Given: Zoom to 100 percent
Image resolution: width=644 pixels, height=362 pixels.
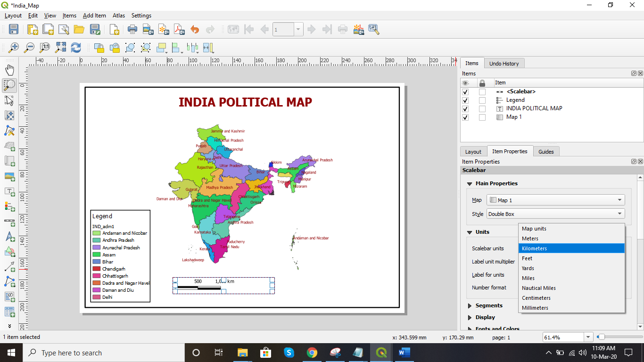Looking at the screenshot, I should click(x=45, y=48).
